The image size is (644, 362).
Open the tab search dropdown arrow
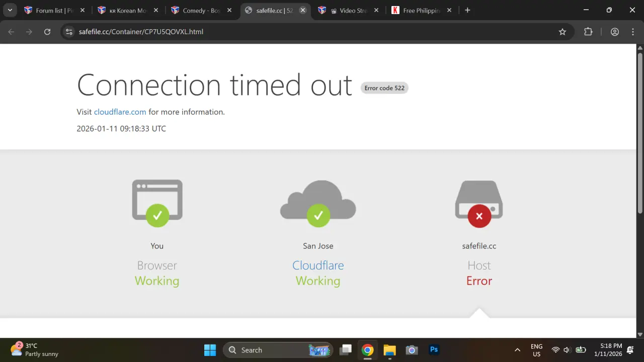point(10,10)
